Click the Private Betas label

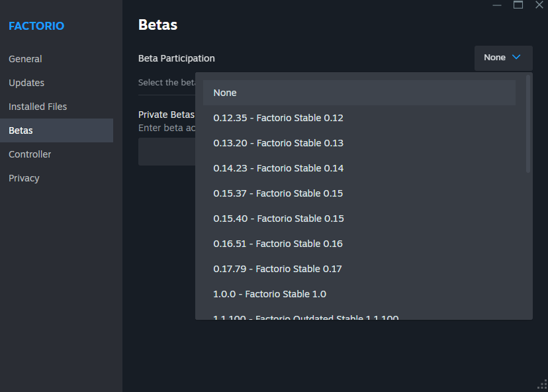tap(166, 115)
